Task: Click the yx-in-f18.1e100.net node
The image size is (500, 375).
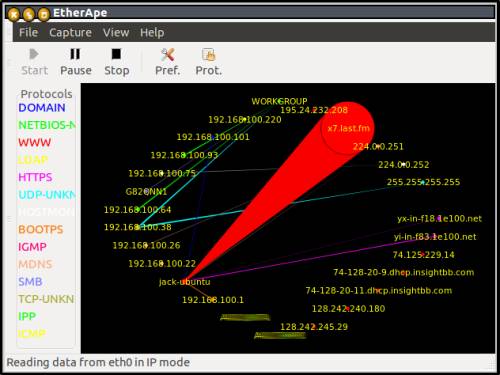Action: pos(439,219)
